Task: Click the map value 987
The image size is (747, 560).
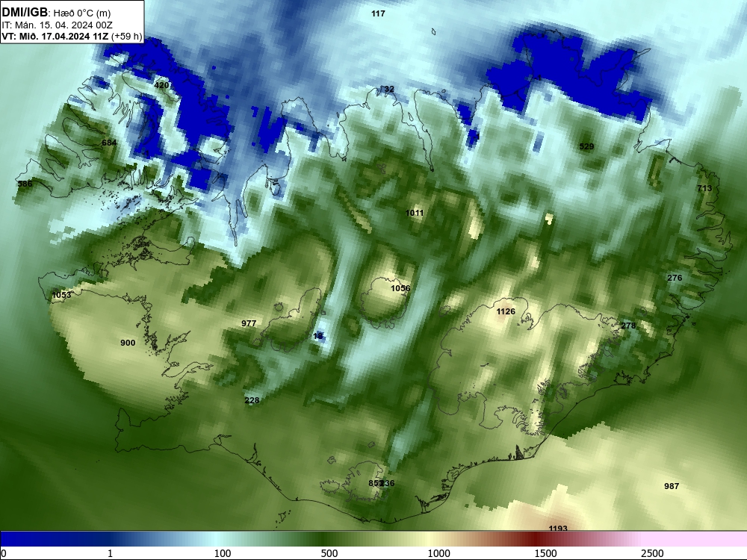Action: click(672, 486)
